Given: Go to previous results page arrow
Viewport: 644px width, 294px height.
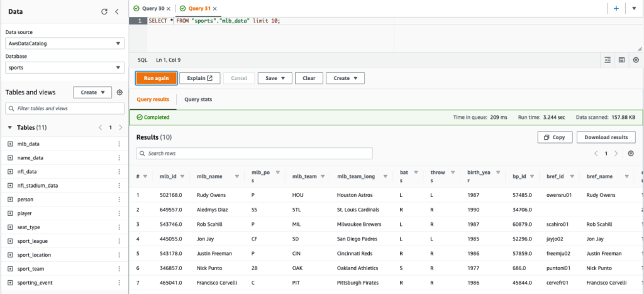Looking at the screenshot, I should (596, 154).
